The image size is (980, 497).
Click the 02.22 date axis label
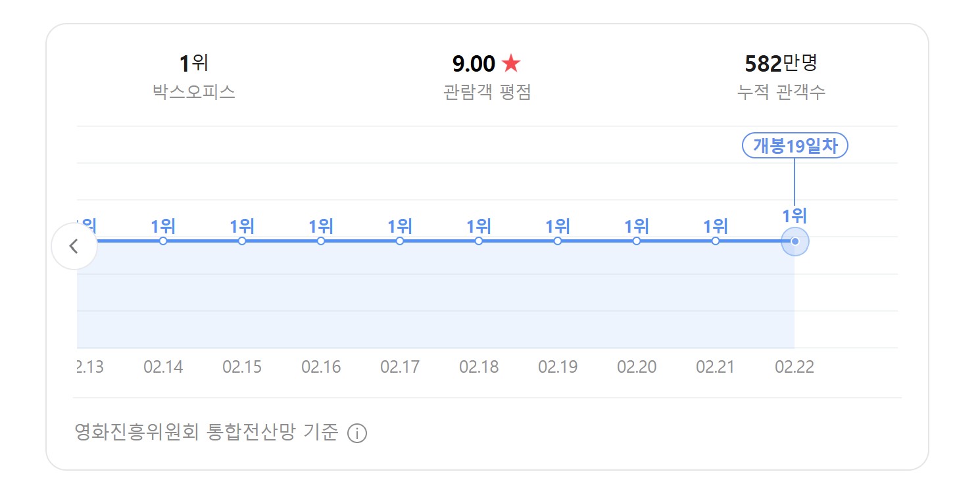tap(795, 367)
